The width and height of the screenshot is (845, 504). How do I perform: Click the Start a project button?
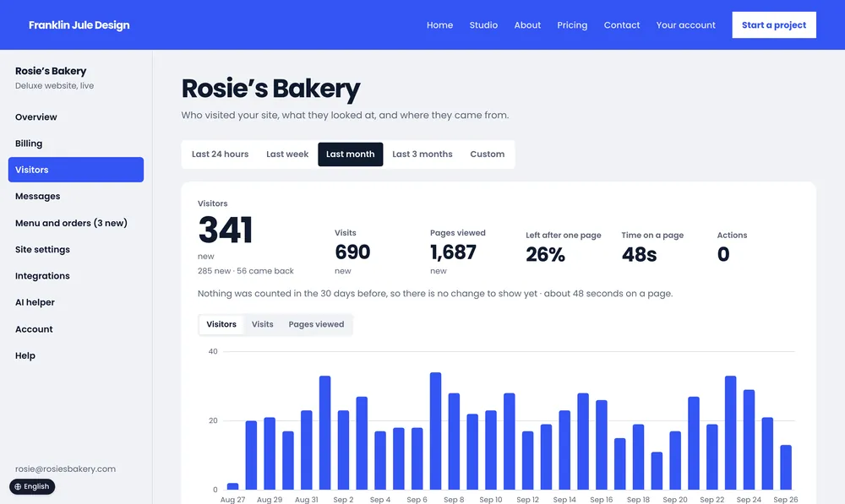tap(774, 24)
